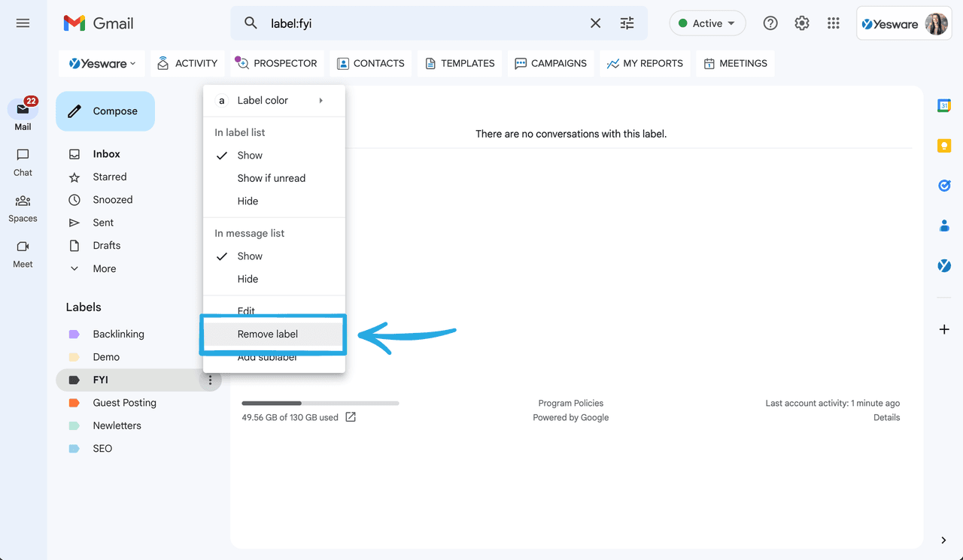The height and width of the screenshot is (560, 963).
Task: Open the Active status dropdown
Action: 707,23
